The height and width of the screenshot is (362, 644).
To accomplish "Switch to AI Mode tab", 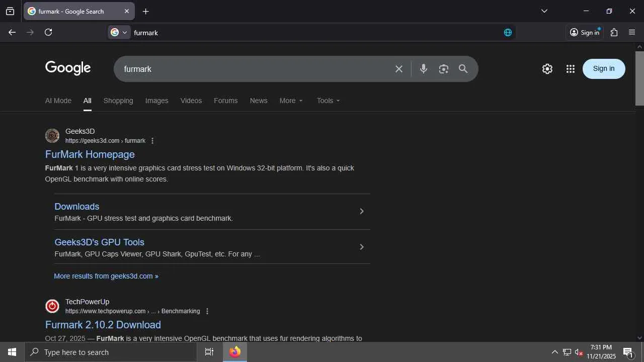I will (x=58, y=101).
